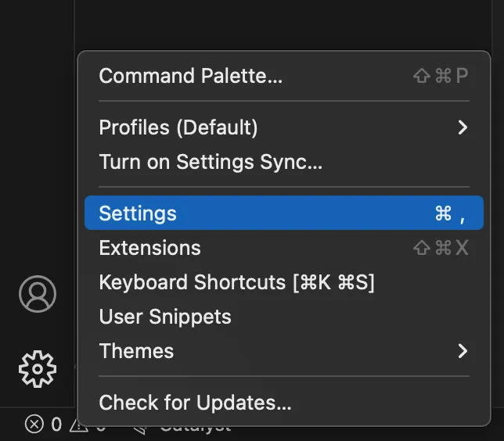Click the errors circle-x icon in status bar
The height and width of the screenshot is (441, 504).
point(34,425)
